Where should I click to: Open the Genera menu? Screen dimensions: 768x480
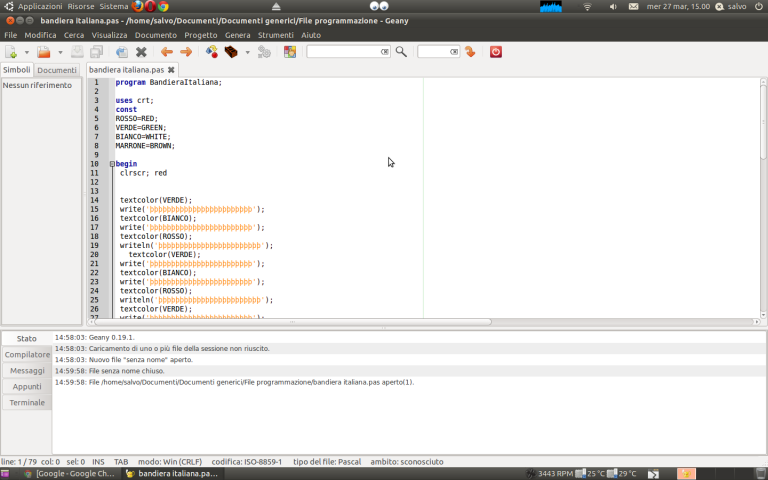click(x=238, y=35)
